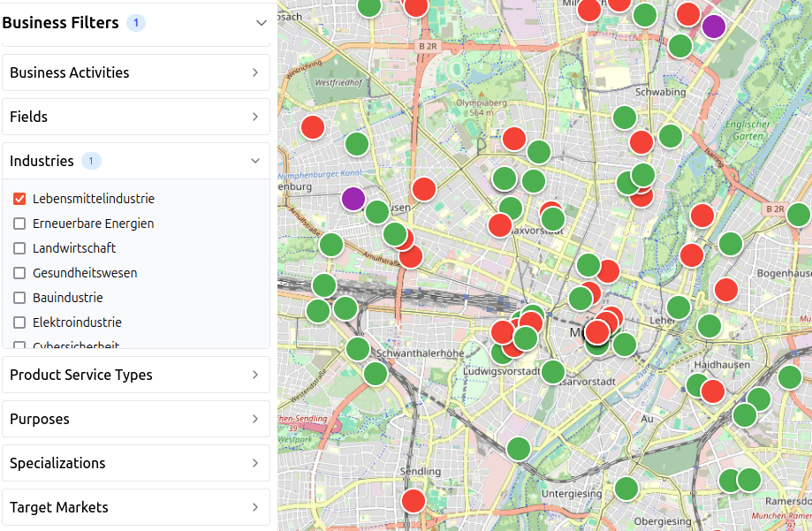Select the red marker at Sendling

pos(414,501)
